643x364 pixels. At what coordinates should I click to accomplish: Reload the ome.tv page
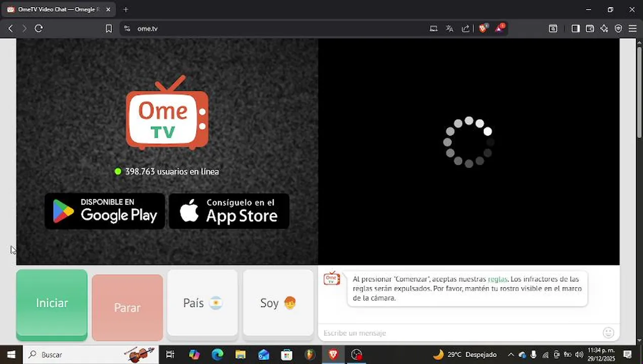(x=38, y=29)
